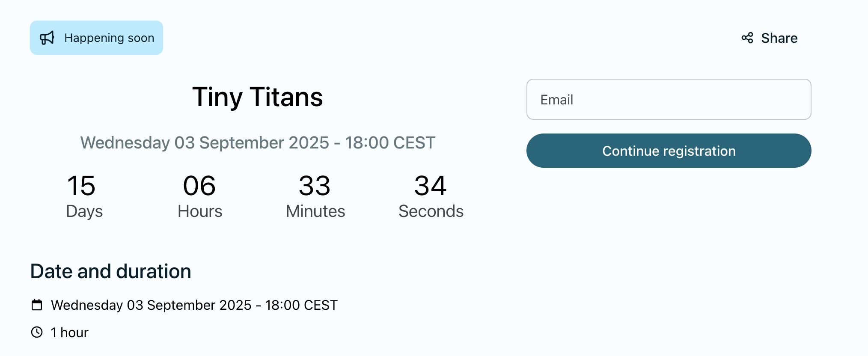Click the Minutes countdown label
Viewport: 868px width, 356px height.
pos(315,211)
